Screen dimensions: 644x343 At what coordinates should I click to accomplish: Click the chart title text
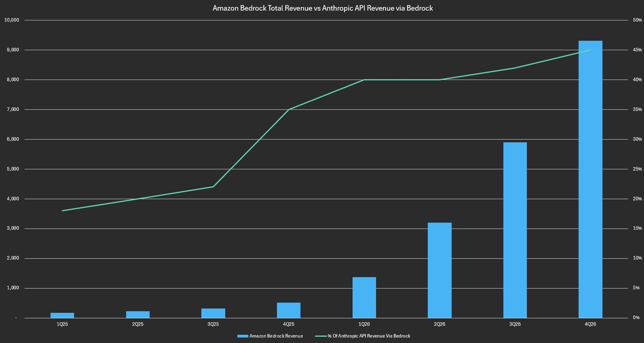tap(322, 8)
